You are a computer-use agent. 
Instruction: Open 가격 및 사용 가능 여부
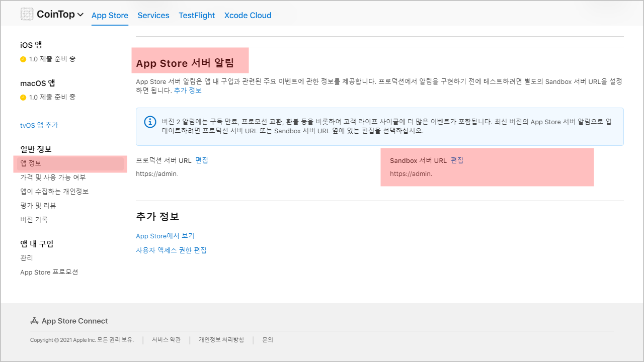[x=53, y=177]
